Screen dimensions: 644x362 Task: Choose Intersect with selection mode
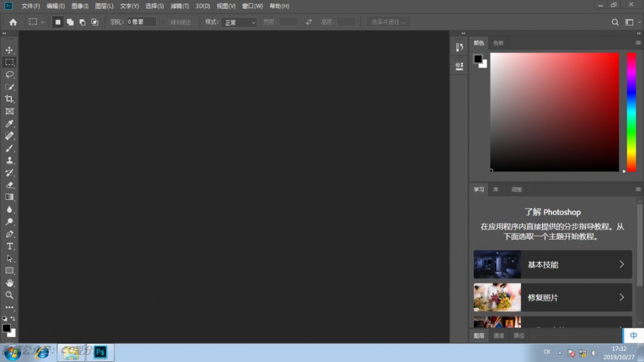[x=95, y=22]
